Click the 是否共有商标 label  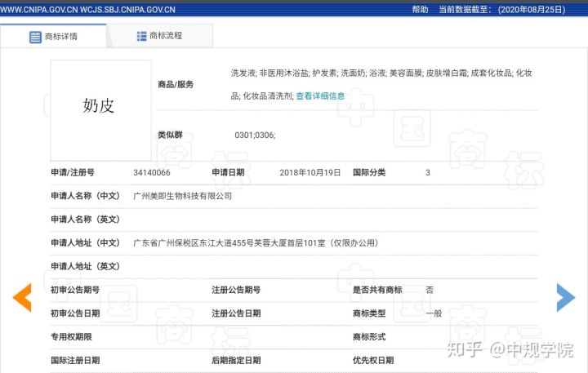pyautogui.click(x=377, y=290)
